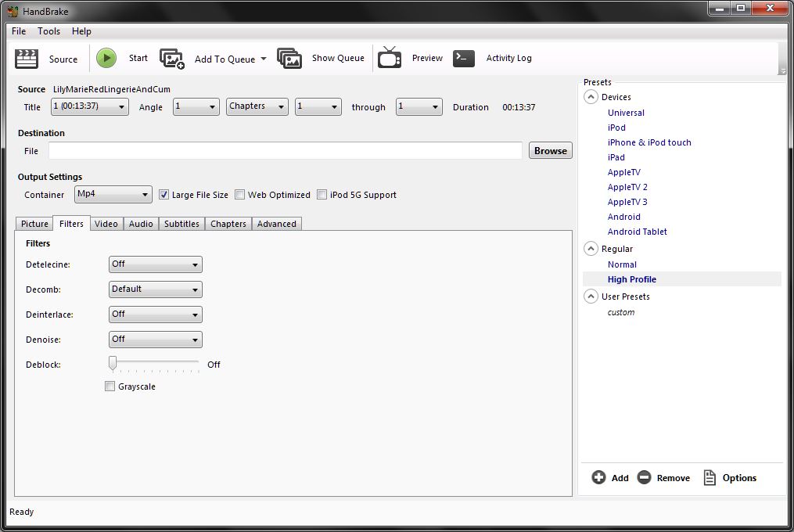Click the Start label button

[138, 58]
